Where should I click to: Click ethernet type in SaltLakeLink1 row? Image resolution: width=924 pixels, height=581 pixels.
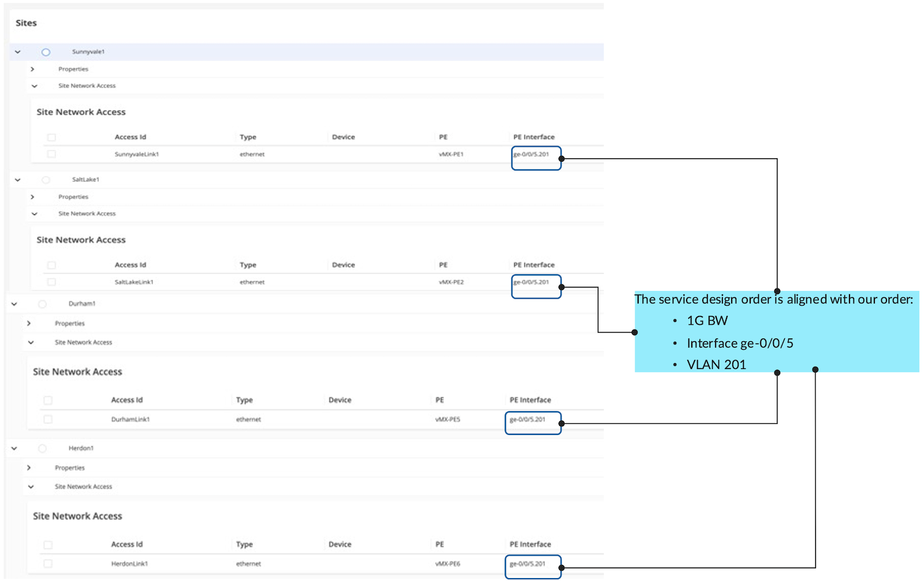(x=252, y=282)
